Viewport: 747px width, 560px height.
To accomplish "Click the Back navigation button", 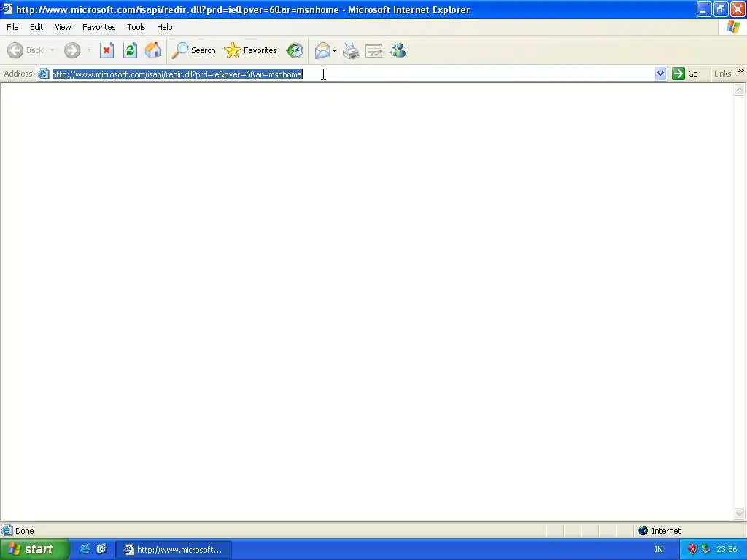I will pyautogui.click(x=26, y=50).
